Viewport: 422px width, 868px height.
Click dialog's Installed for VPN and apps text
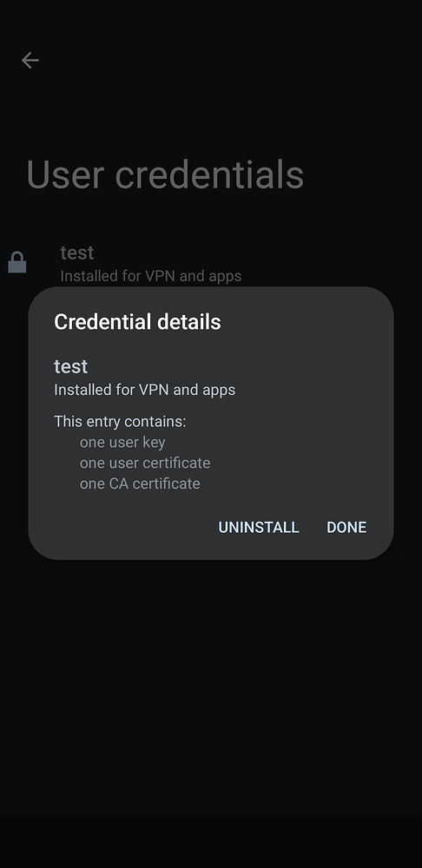[144, 390]
